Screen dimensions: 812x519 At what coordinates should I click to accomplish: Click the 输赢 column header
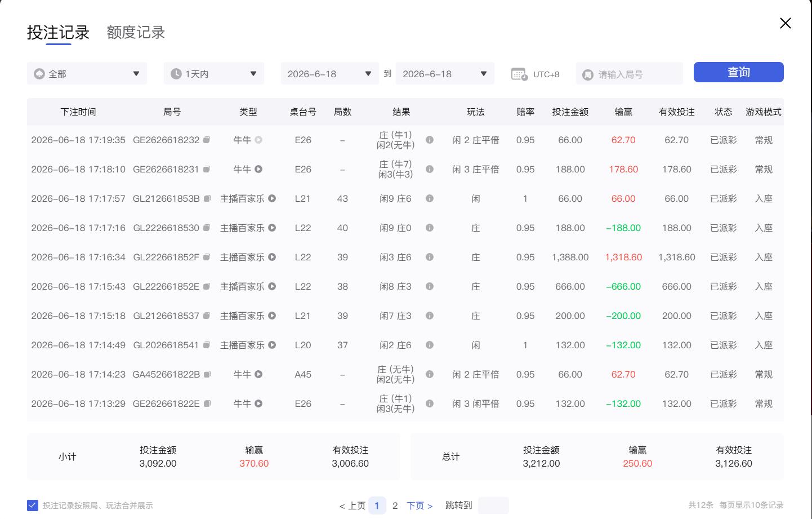click(623, 112)
